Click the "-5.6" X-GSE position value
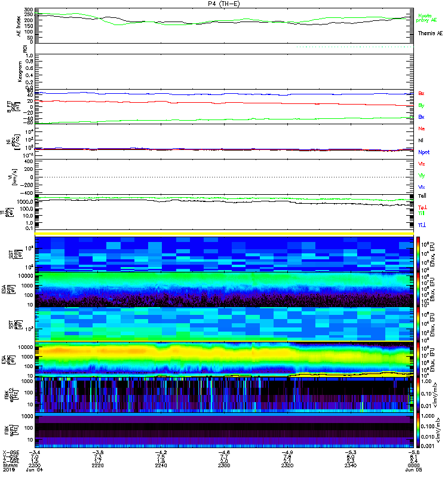The image size is (448, 478). click(x=413, y=452)
